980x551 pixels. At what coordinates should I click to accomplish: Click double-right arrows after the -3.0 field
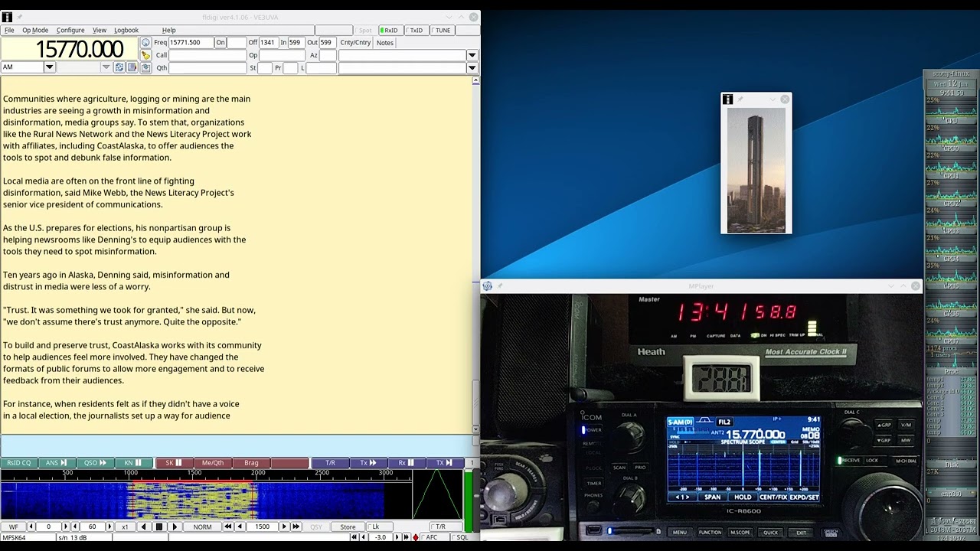(x=406, y=538)
